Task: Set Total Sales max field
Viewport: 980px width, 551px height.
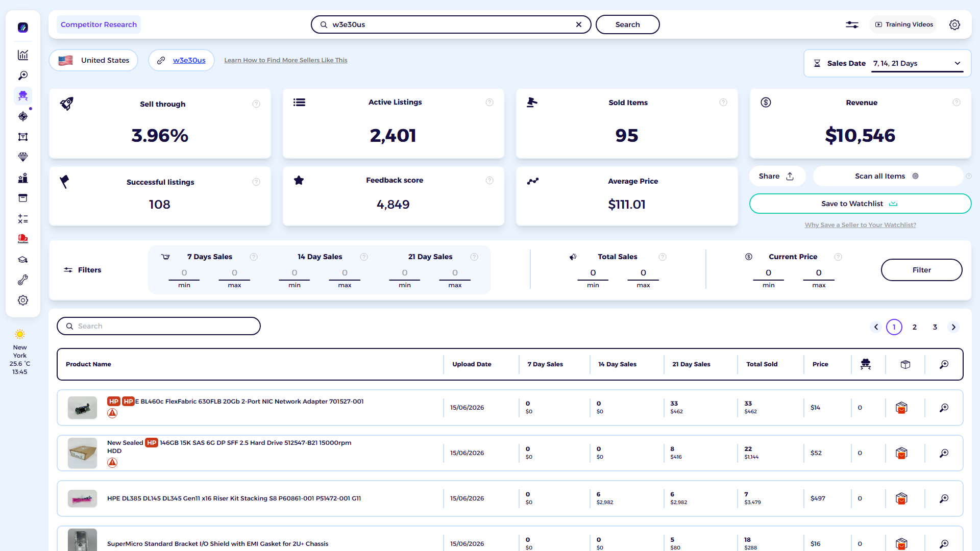Action: click(643, 273)
